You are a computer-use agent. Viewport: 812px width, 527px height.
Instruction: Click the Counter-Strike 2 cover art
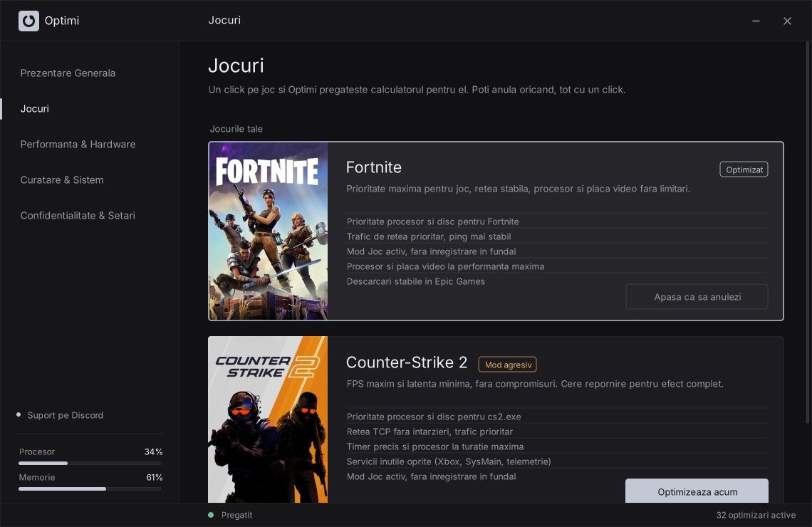click(268, 420)
